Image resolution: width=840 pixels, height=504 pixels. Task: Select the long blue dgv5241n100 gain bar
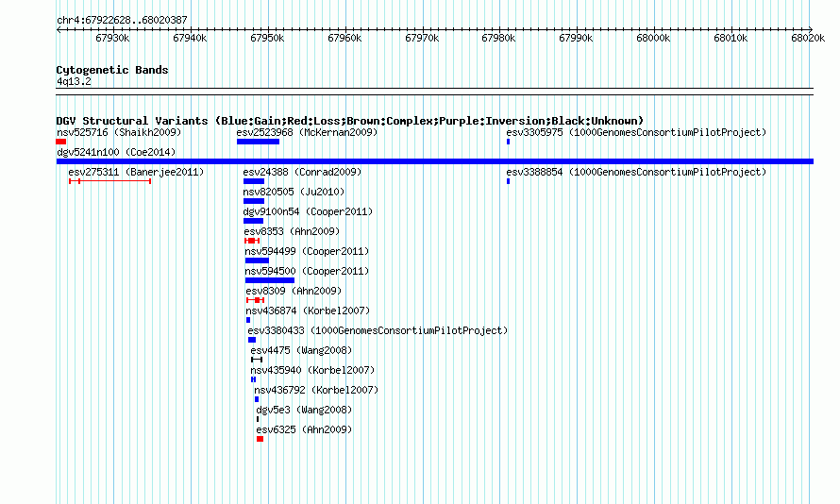pyautogui.click(x=435, y=161)
